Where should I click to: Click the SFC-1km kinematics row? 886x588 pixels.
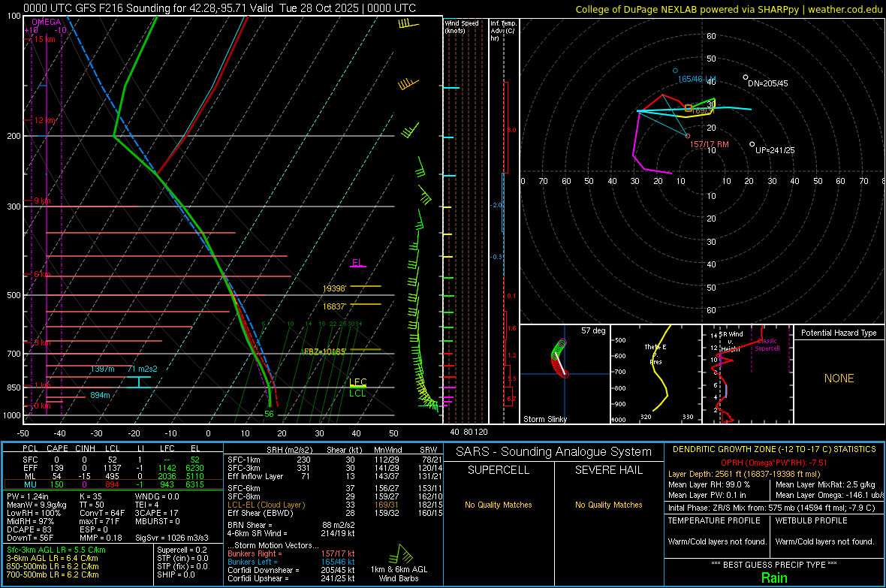pos(335,460)
